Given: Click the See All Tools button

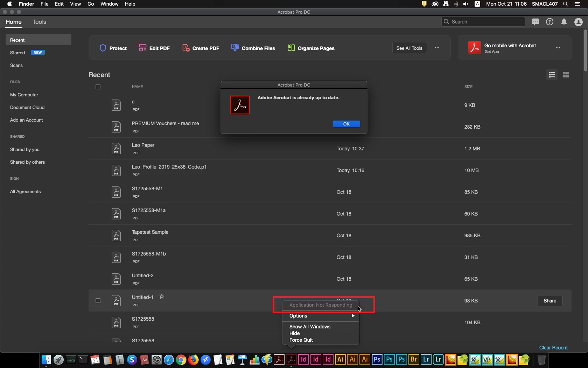Looking at the screenshot, I should [409, 48].
